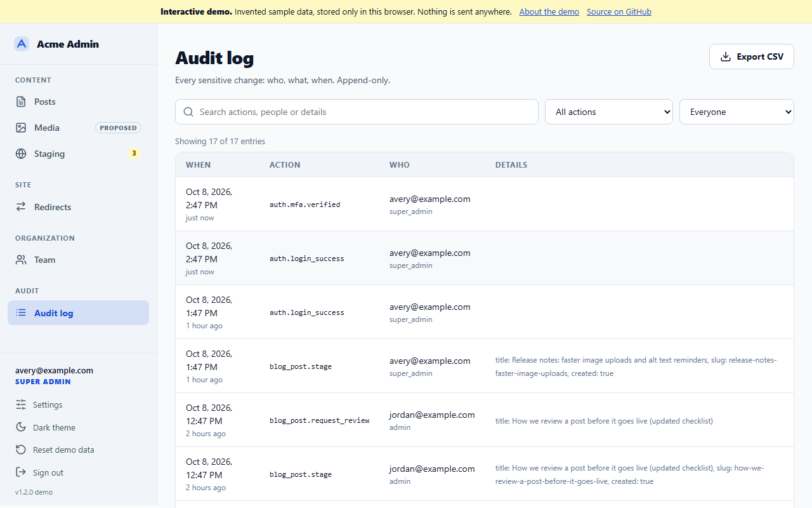Click the blog_post.request_review action text
The height and width of the screenshot is (508, 812).
[320, 420]
